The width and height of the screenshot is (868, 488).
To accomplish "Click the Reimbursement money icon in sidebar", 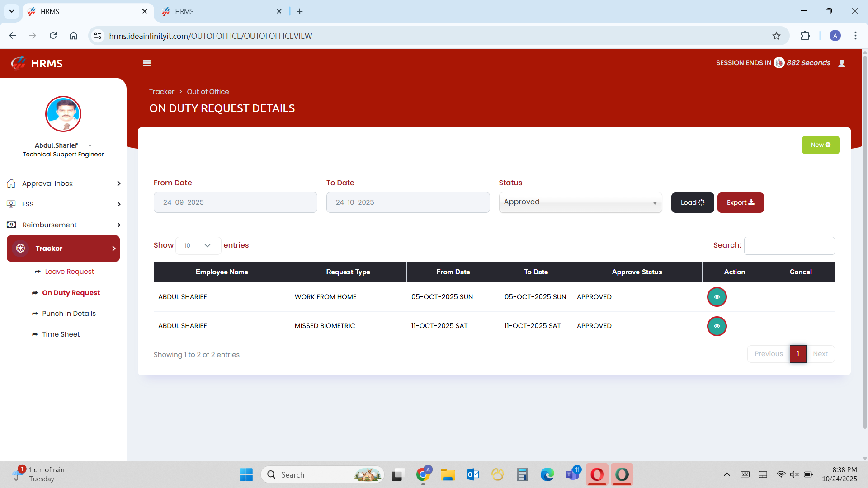I will [11, 225].
